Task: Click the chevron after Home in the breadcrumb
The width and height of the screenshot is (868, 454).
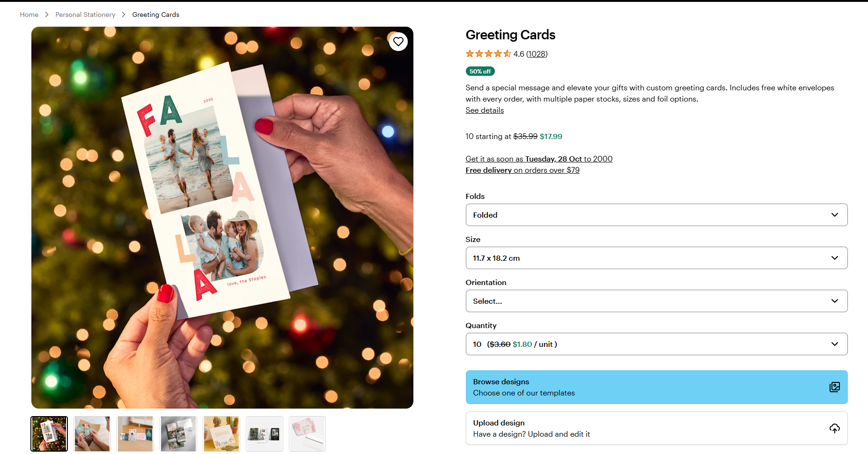Action: click(47, 15)
